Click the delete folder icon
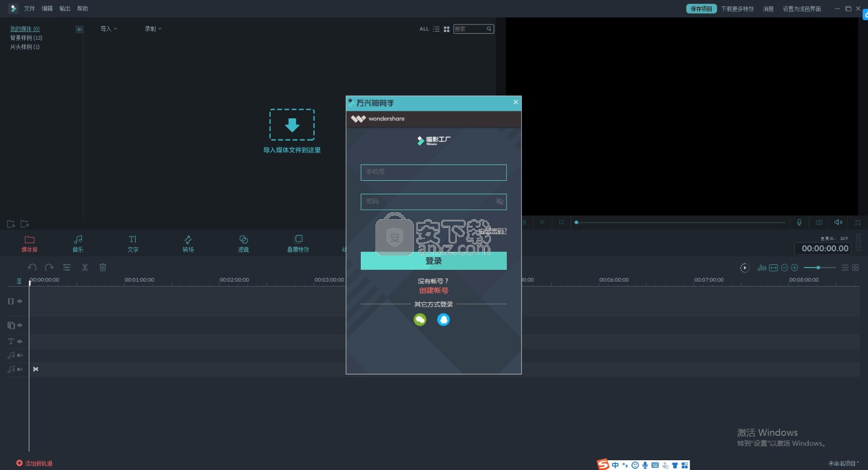 click(24, 224)
